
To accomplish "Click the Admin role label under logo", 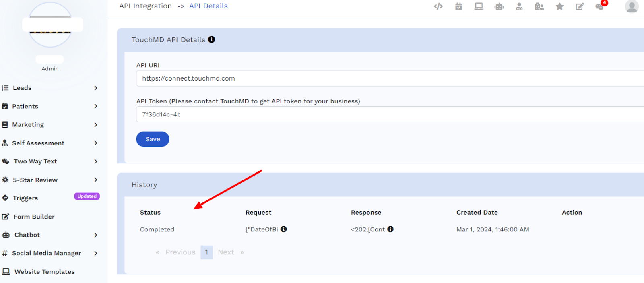I will point(50,69).
